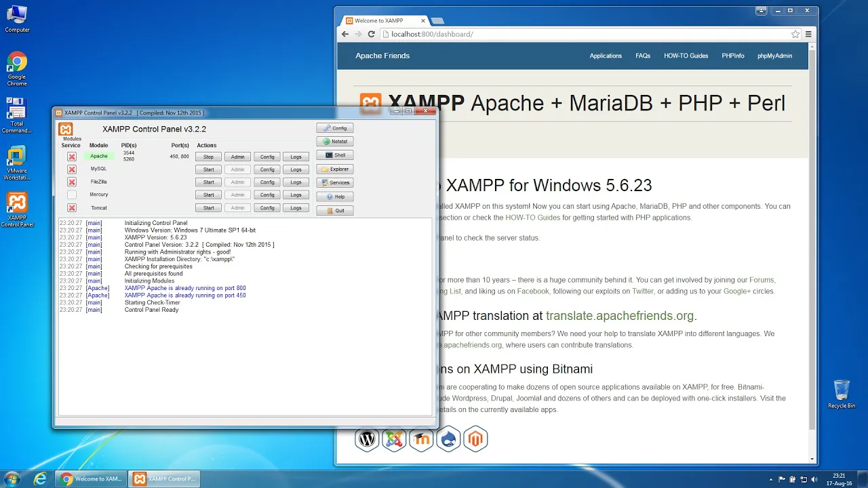Follow the HOW-TO Guides link in welcome text

point(532,218)
